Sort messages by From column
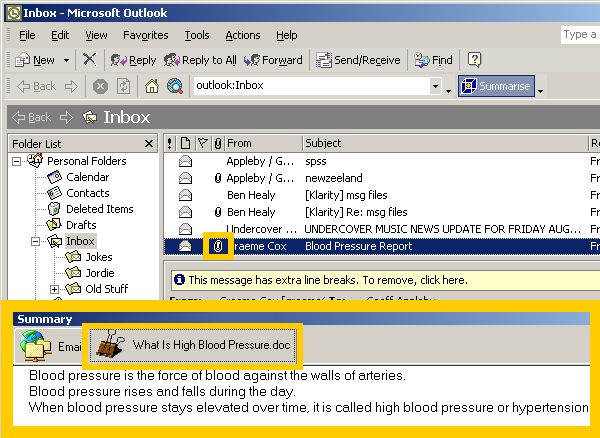 click(x=264, y=143)
